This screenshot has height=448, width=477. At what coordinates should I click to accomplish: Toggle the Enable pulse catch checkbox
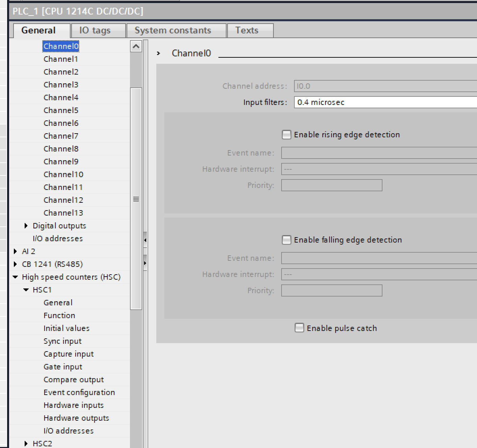pos(299,328)
